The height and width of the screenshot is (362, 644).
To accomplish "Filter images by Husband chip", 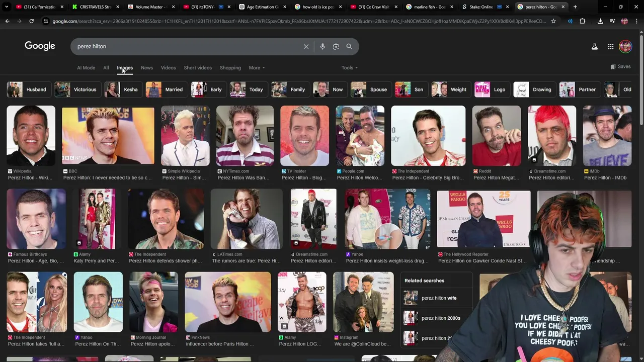I will [x=28, y=89].
